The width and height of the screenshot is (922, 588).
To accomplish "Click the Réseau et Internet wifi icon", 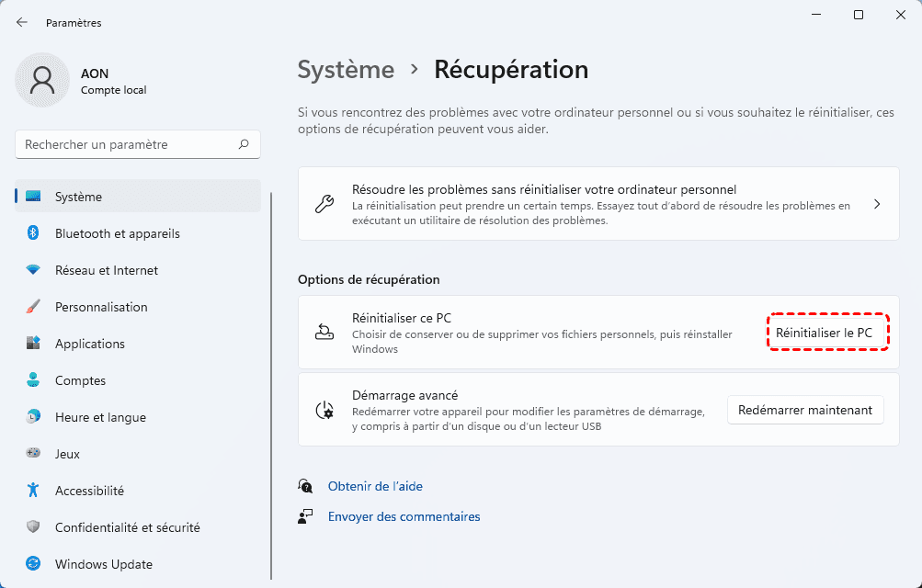I will pyautogui.click(x=34, y=270).
